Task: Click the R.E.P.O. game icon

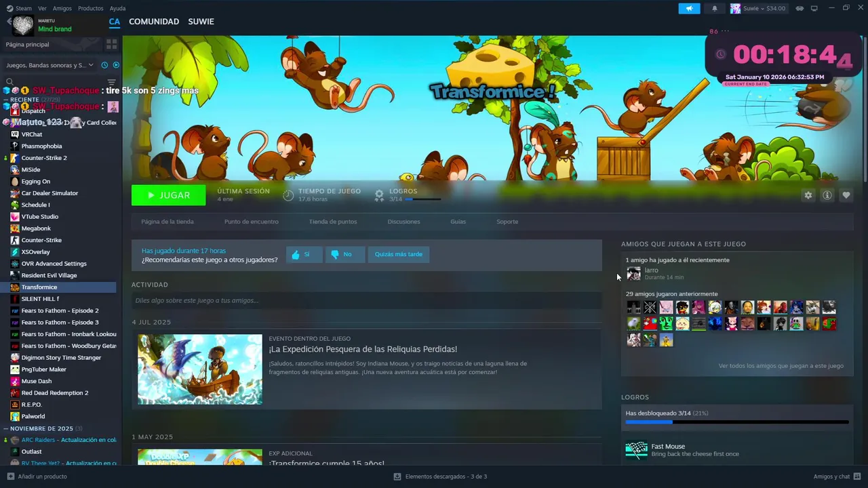Action: [15, 405]
